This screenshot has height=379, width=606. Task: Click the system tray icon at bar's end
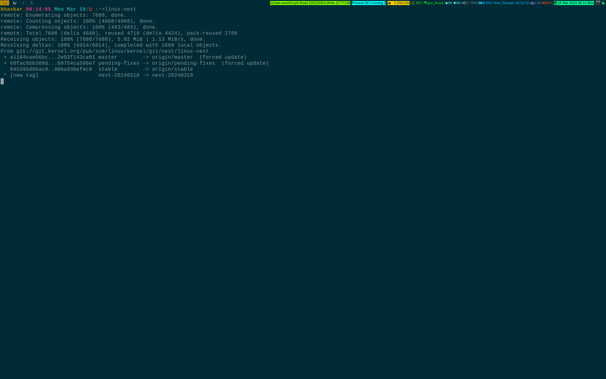(x=603, y=3)
